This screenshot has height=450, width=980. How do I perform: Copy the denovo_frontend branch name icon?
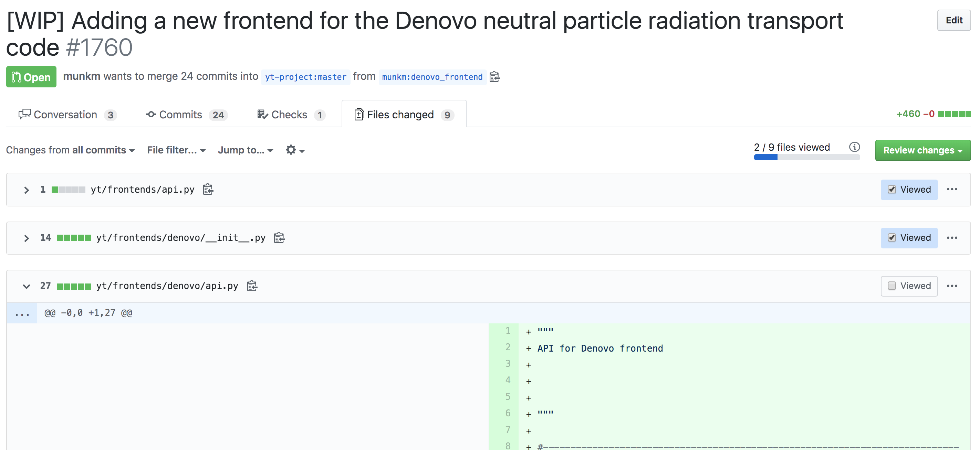(494, 77)
